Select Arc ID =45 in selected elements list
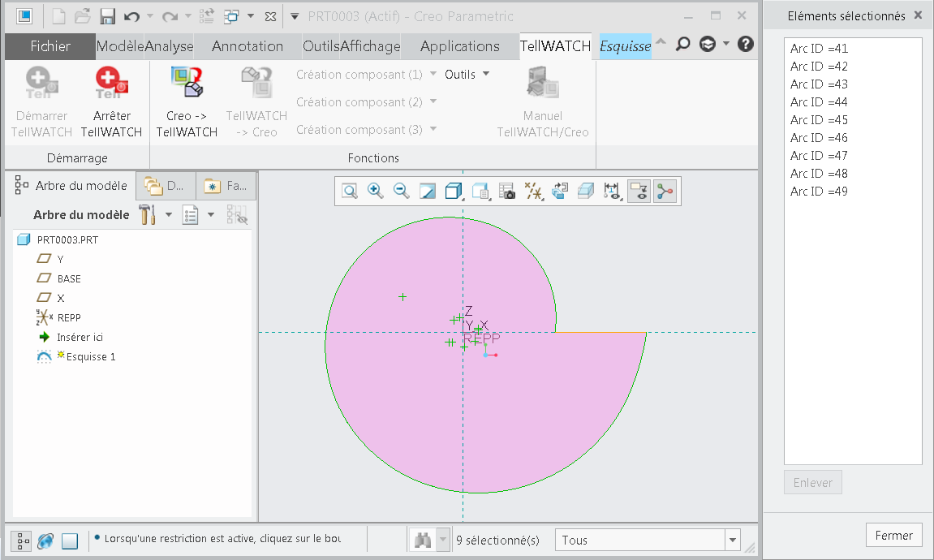This screenshot has height=560, width=934. coord(819,120)
